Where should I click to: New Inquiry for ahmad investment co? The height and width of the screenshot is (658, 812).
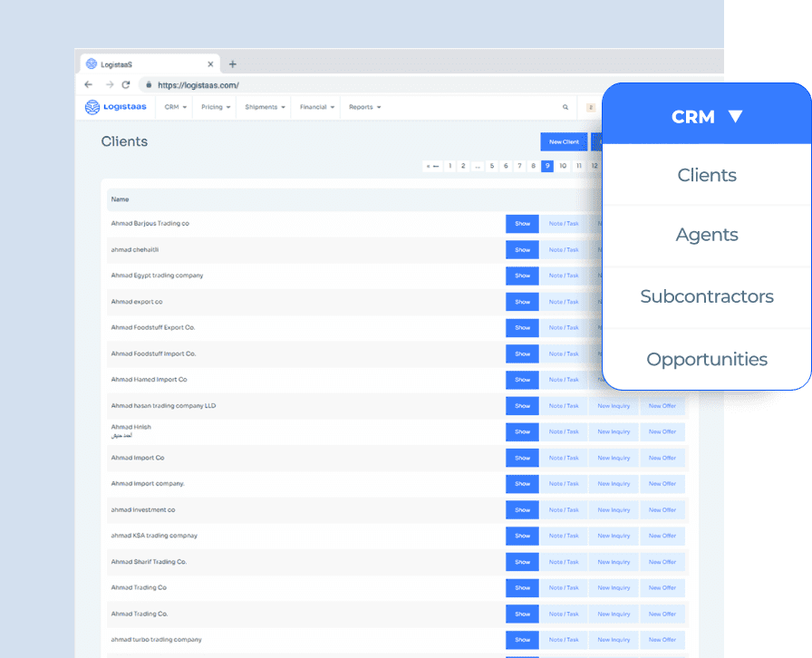[614, 510]
